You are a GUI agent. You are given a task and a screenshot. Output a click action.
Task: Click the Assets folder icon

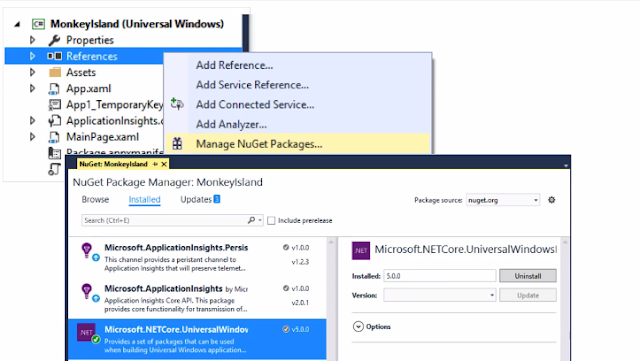(x=55, y=72)
